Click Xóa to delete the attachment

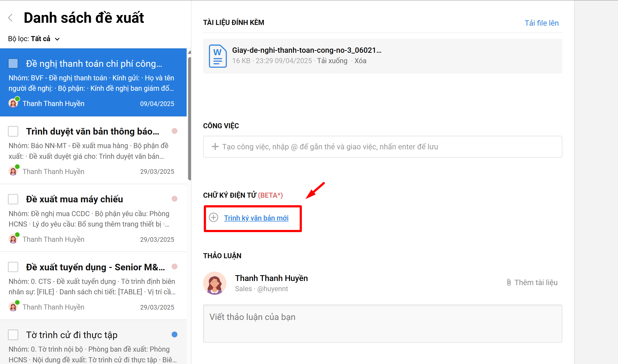click(x=360, y=61)
